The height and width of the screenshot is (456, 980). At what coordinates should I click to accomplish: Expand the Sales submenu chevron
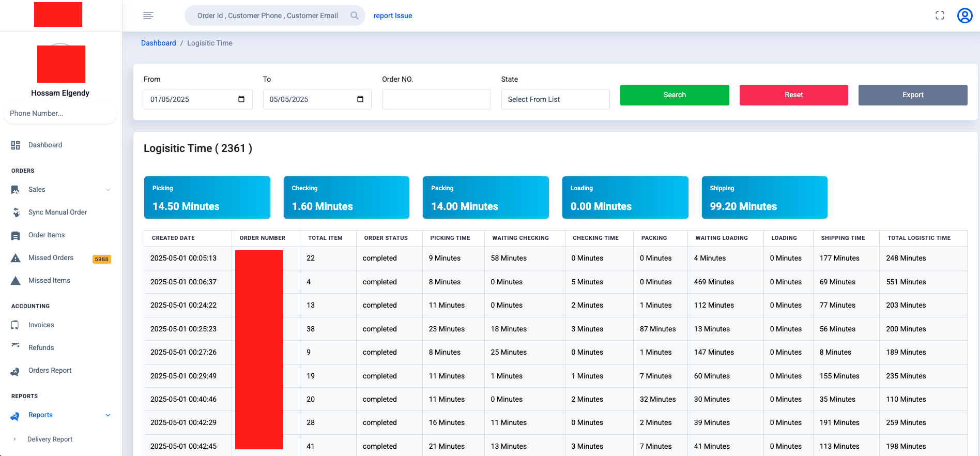[108, 190]
